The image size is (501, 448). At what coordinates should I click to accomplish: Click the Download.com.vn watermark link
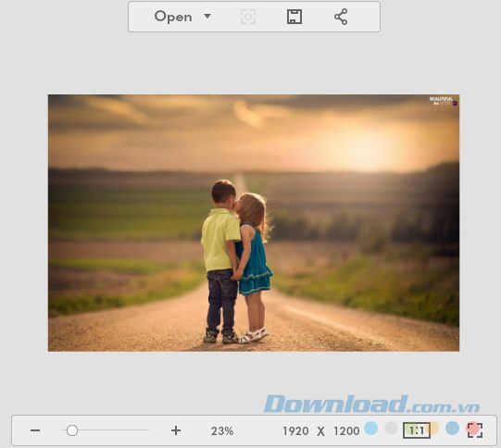point(372,404)
